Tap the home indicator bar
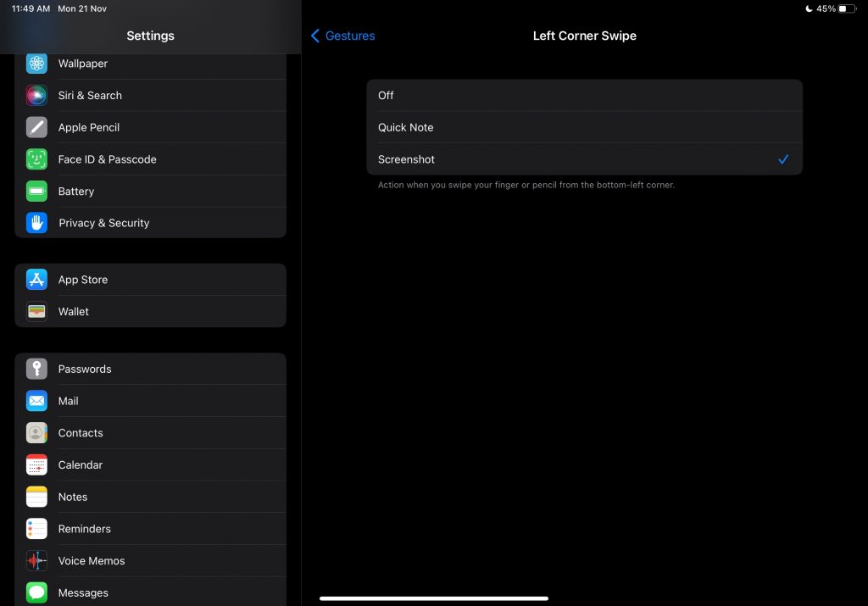This screenshot has height=606, width=868. [x=434, y=598]
